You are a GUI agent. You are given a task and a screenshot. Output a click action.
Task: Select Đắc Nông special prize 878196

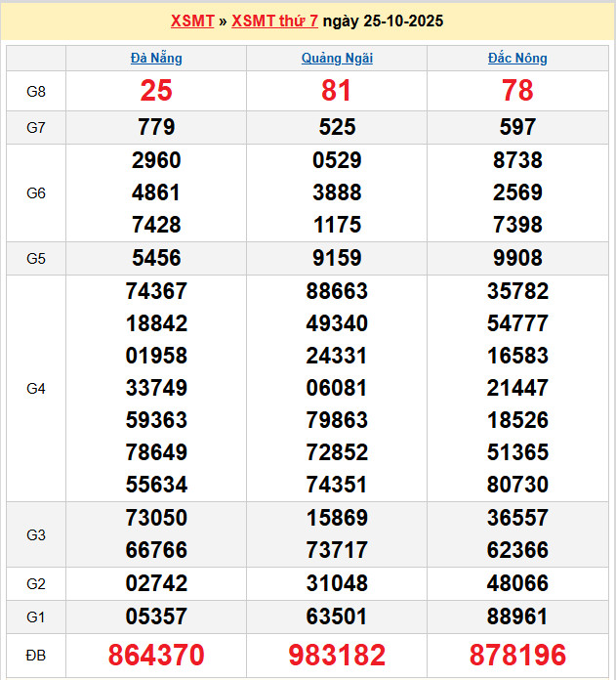click(517, 655)
